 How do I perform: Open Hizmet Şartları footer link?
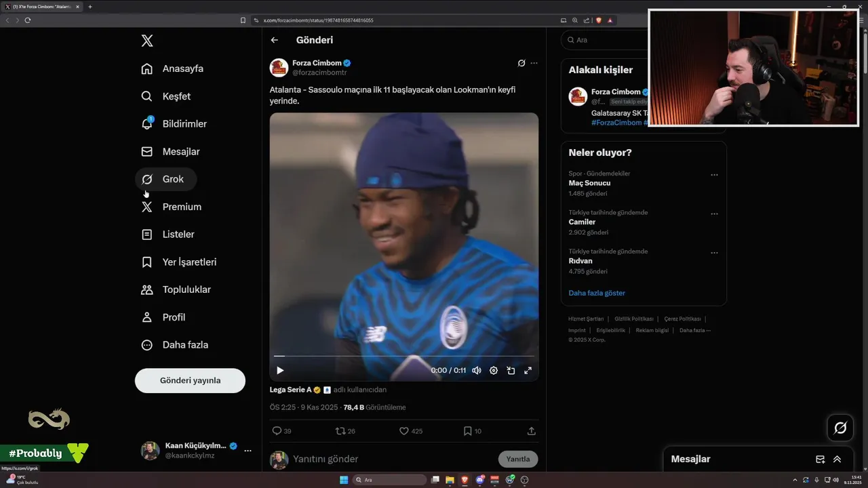pyautogui.click(x=586, y=319)
